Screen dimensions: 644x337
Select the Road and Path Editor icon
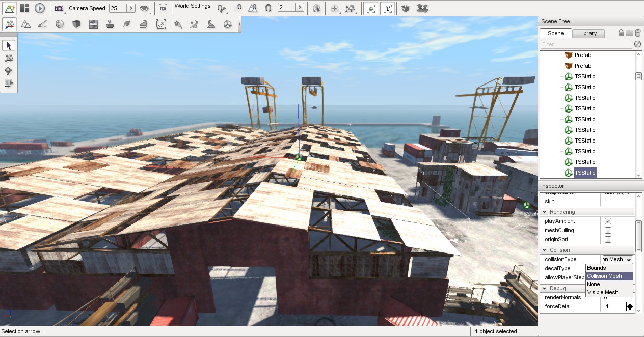(211, 24)
